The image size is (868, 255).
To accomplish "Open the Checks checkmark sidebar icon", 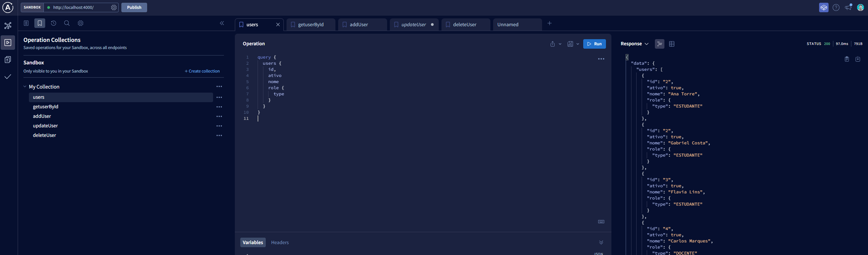I will click(x=8, y=77).
